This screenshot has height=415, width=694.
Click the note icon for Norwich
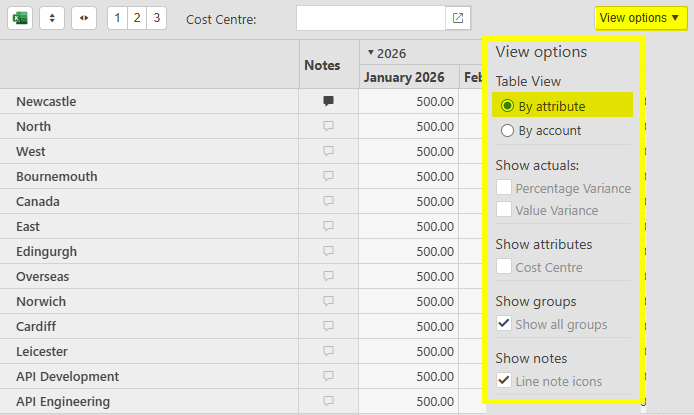[x=328, y=301]
